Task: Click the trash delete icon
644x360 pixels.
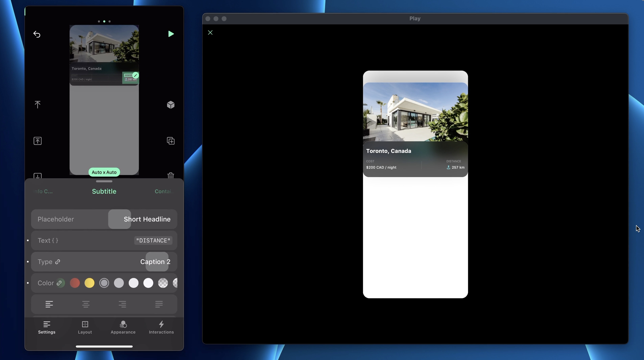Action: point(171,175)
